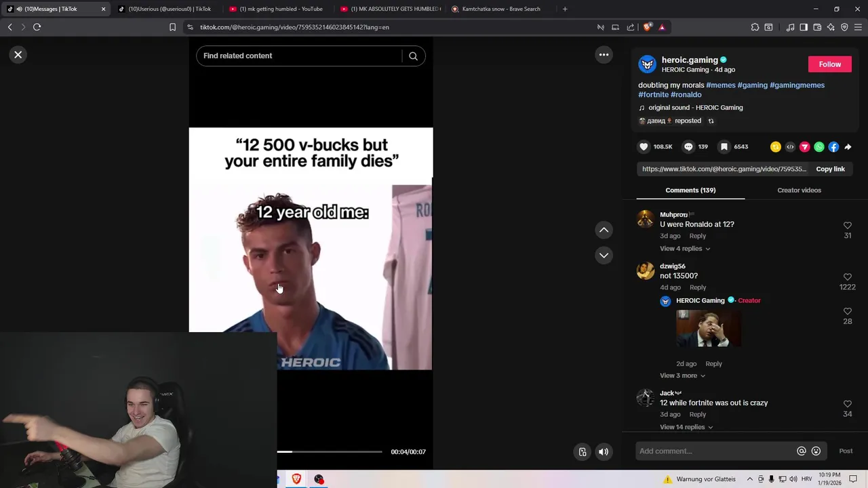Open the #gamingmemes hashtag link

pos(797,85)
